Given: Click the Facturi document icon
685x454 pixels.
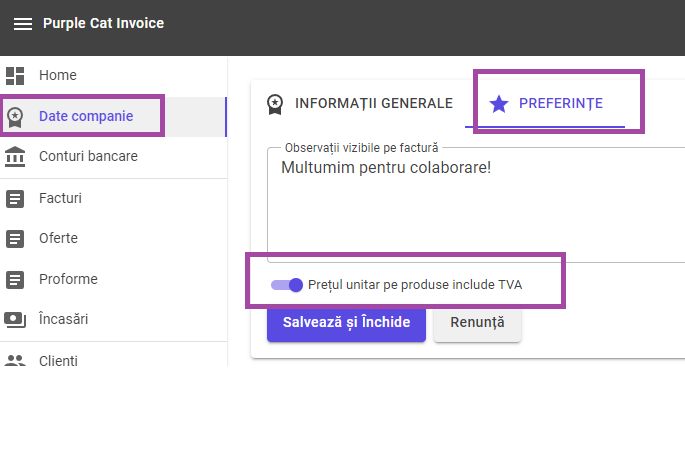Looking at the screenshot, I should (x=15, y=199).
